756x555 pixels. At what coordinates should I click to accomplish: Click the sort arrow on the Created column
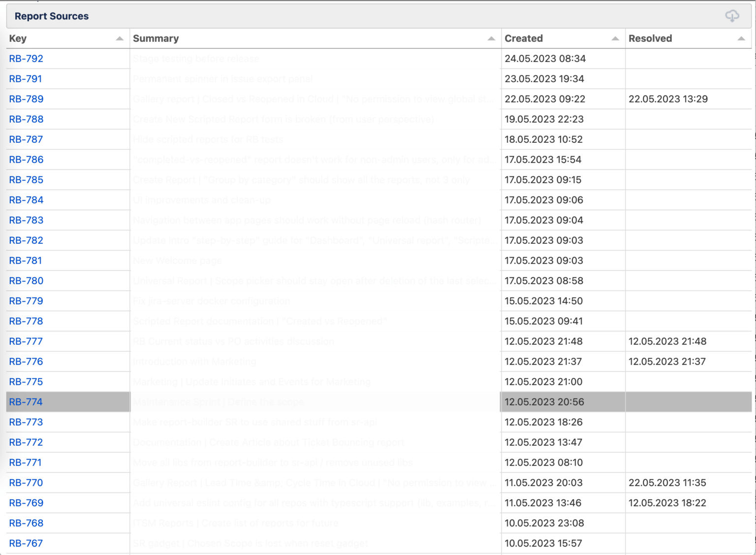[x=614, y=37]
